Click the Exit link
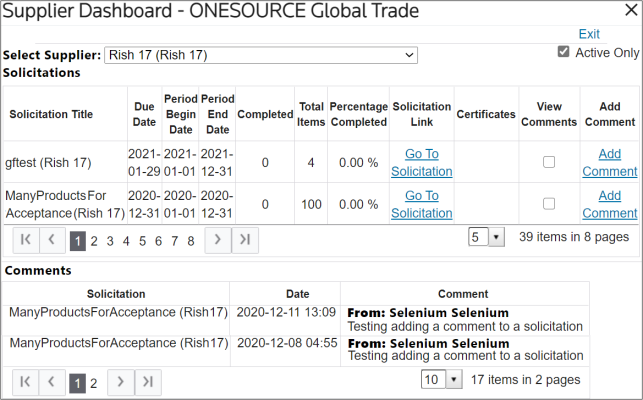 click(589, 34)
